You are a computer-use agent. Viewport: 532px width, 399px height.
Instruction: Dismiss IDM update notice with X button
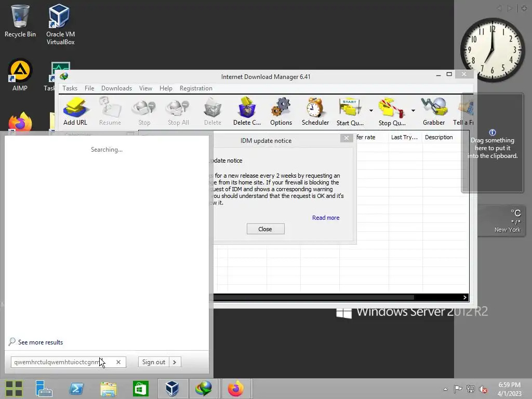347,138
